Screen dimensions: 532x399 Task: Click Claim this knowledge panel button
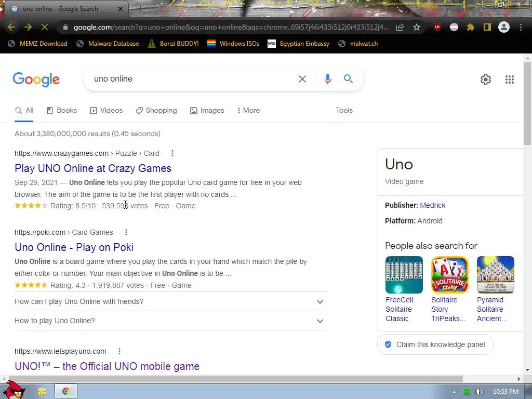435,345
